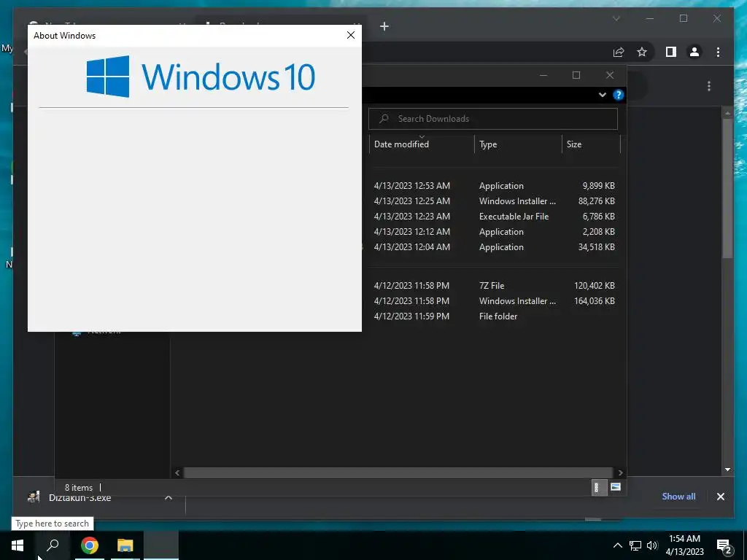
Task: Minimize the File Explorer window
Action: click(x=543, y=75)
